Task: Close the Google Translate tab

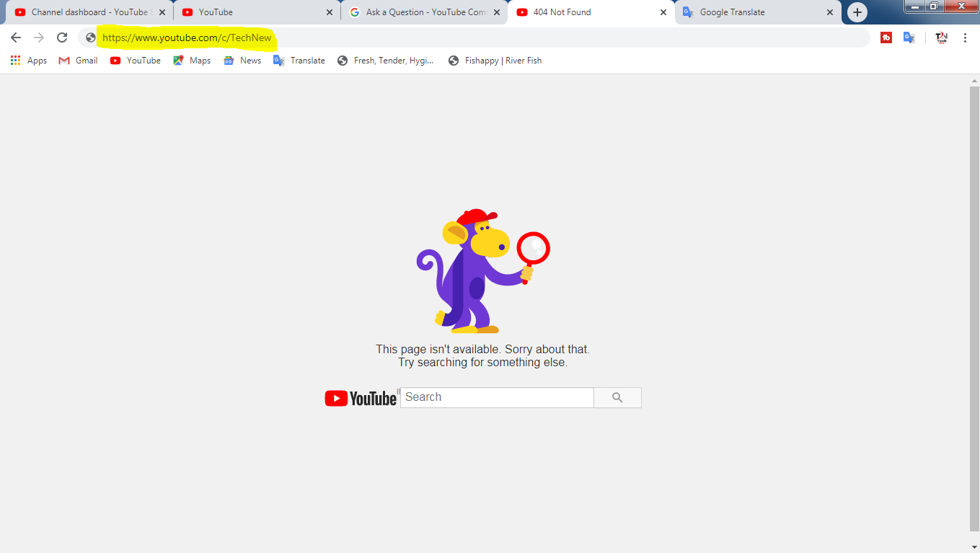Action: (830, 12)
